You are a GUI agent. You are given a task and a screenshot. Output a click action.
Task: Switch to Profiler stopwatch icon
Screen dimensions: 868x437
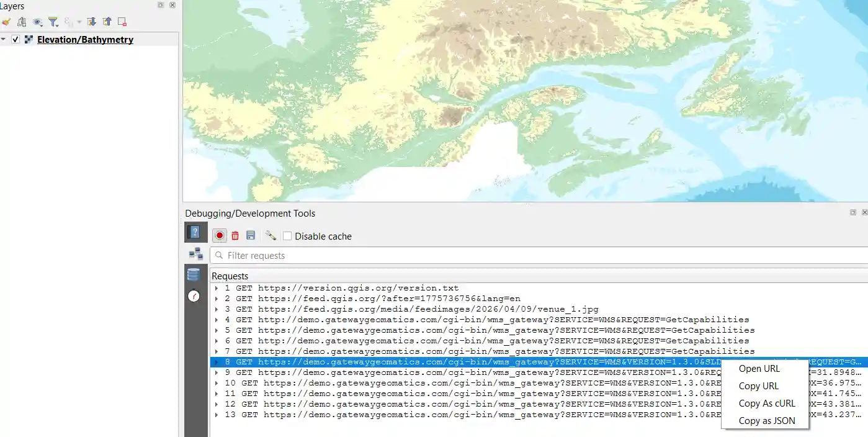click(194, 296)
